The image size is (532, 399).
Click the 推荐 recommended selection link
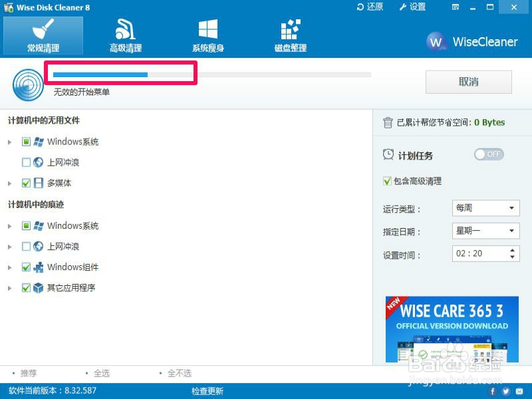pyautogui.click(x=28, y=373)
